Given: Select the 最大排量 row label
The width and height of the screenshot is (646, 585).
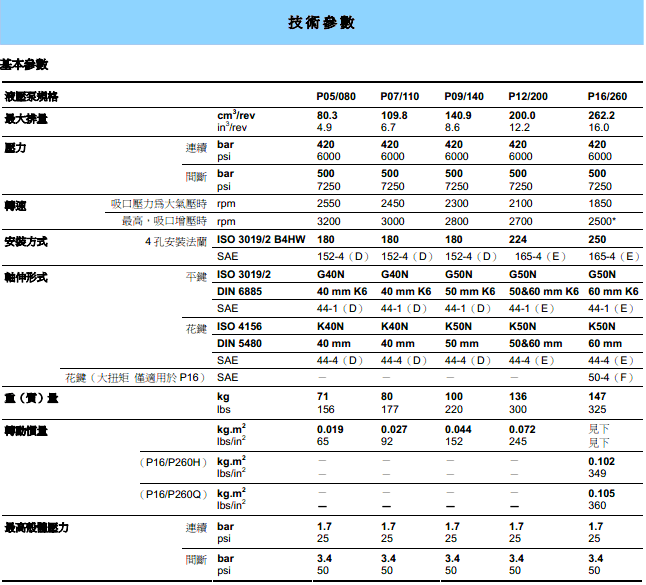Looking at the screenshot, I should point(26,119).
